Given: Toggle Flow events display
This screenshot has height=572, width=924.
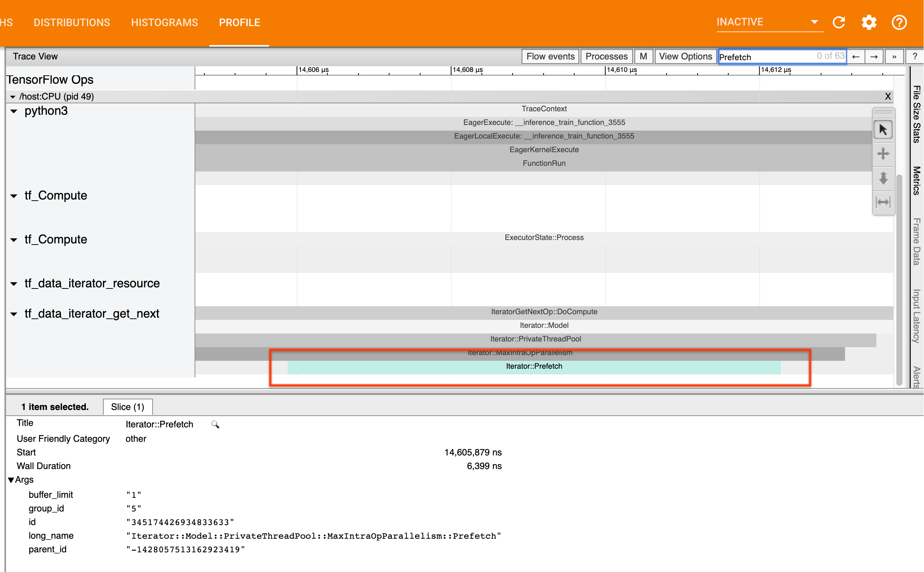Looking at the screenshot, I should [550, 56].
